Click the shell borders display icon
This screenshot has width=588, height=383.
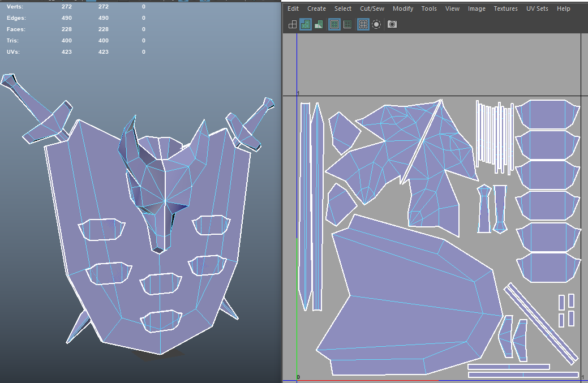pos(347,24)
